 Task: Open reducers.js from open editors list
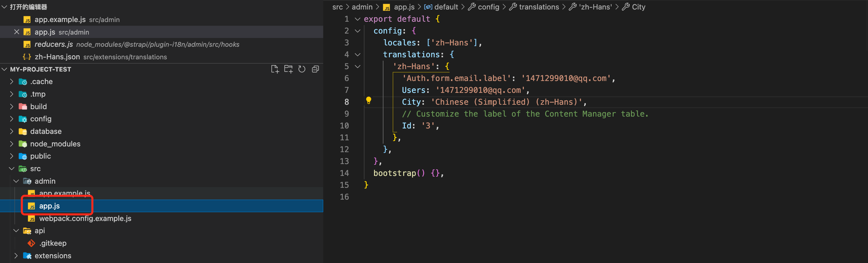tap(54, 44)
